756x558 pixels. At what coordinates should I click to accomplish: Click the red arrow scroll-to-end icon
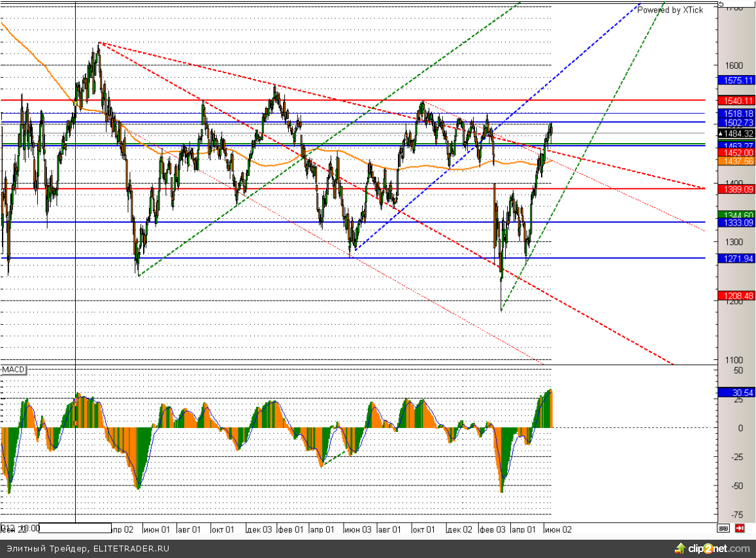pos(740,529)
